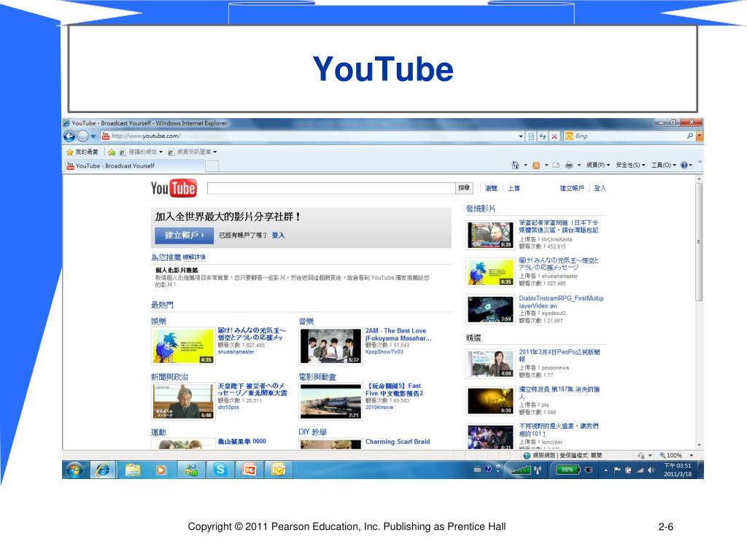Click 建立帳戶 link in the page header

572,189
